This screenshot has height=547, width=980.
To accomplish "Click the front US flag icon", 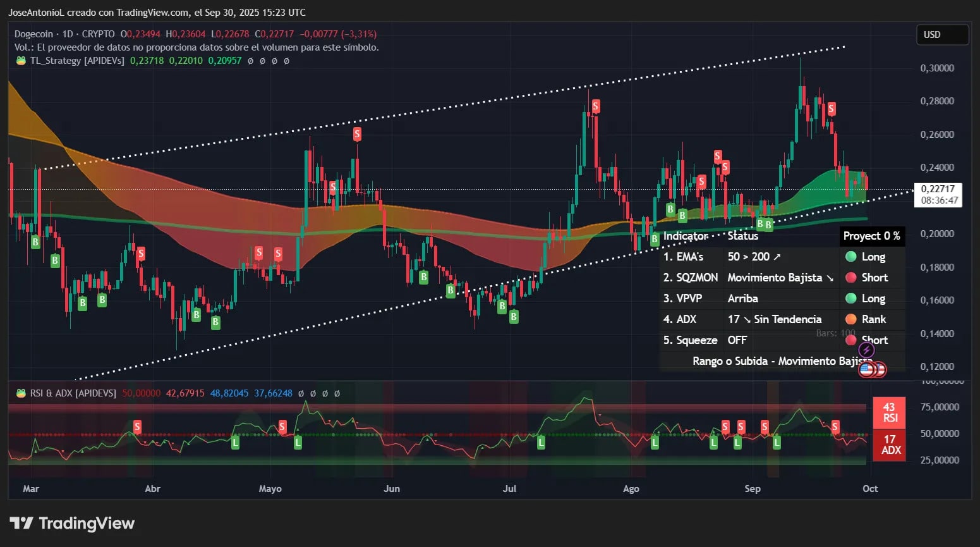I will click(x=867, y=369).
